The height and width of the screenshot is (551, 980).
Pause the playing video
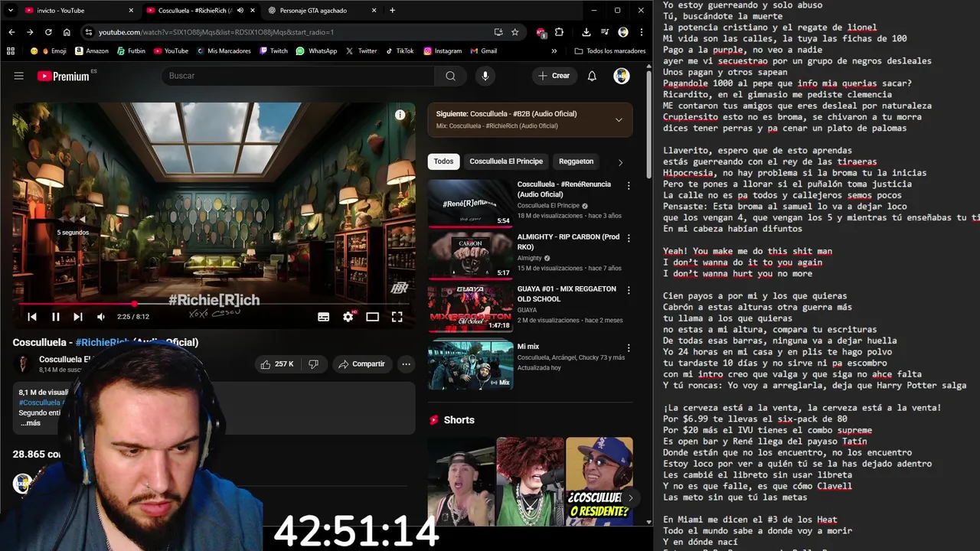click(56, 317)
